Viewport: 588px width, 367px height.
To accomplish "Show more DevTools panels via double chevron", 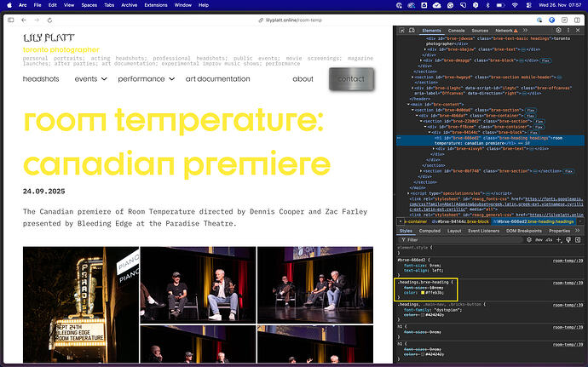I will (x=525, y=31).
